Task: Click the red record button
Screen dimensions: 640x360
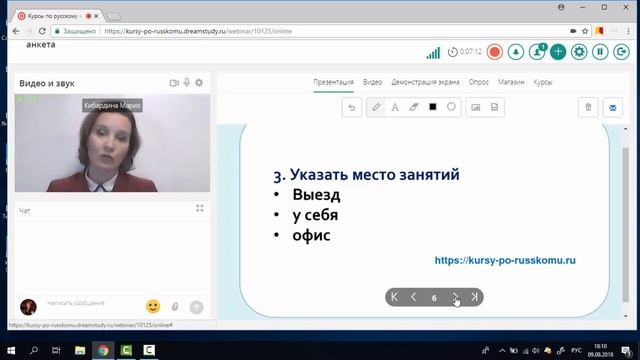Action: point(495,52)
